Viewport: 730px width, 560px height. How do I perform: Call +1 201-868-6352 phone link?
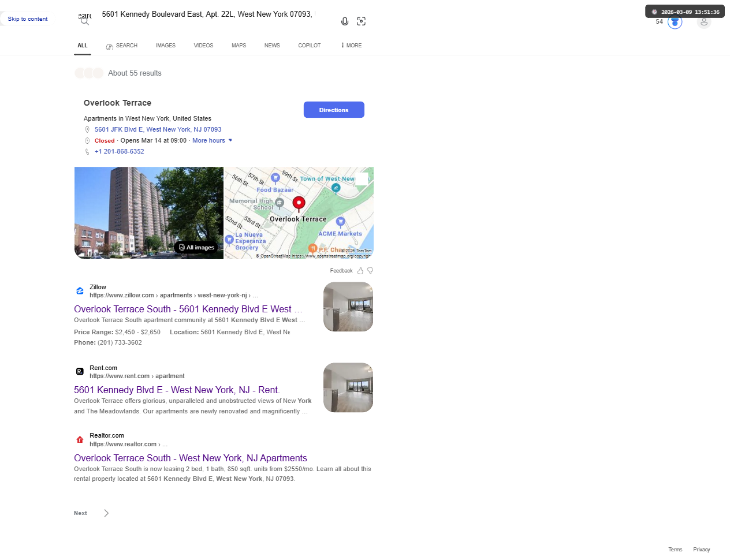coord(120,152)
